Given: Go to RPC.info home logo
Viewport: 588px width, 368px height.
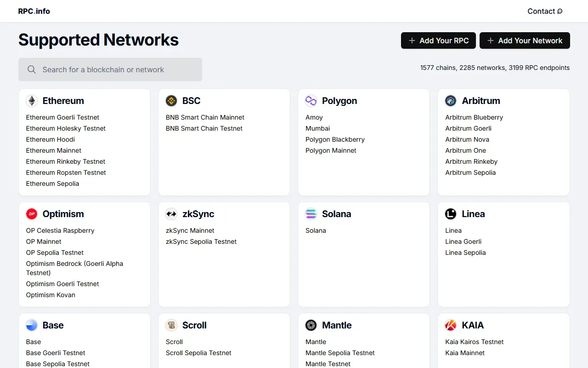Looking at the screenshot, I should coord(34,11).
